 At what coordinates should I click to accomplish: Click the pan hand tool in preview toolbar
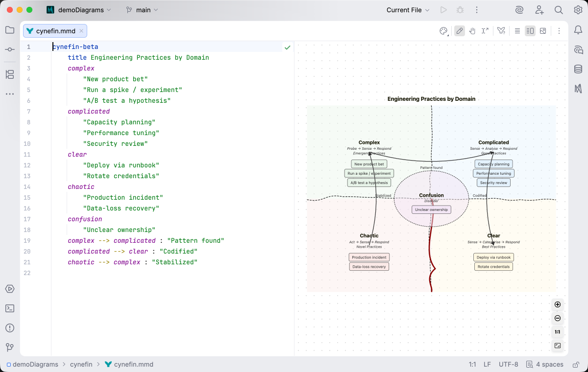(x=472, y=31)
